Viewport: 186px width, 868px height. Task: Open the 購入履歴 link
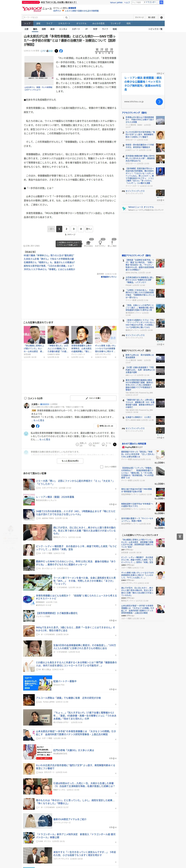(x=152, y=17)
